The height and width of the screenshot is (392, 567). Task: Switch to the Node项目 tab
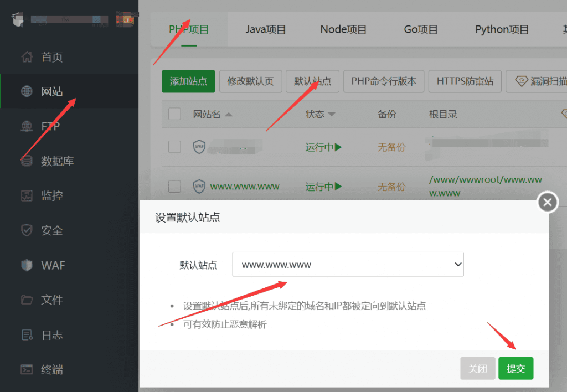(343, 29)
